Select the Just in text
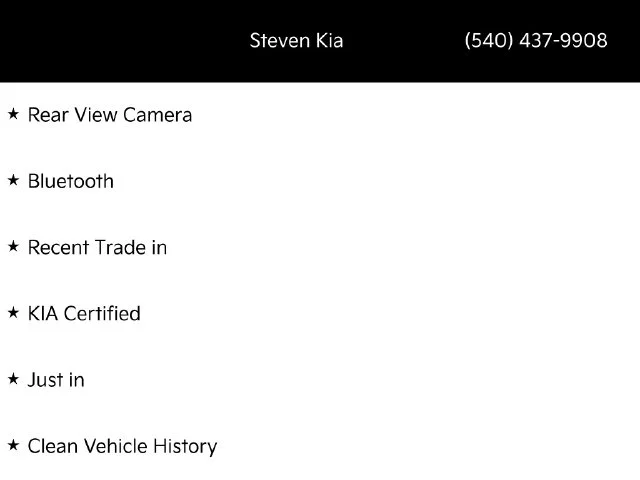 (x=56, y=380)
